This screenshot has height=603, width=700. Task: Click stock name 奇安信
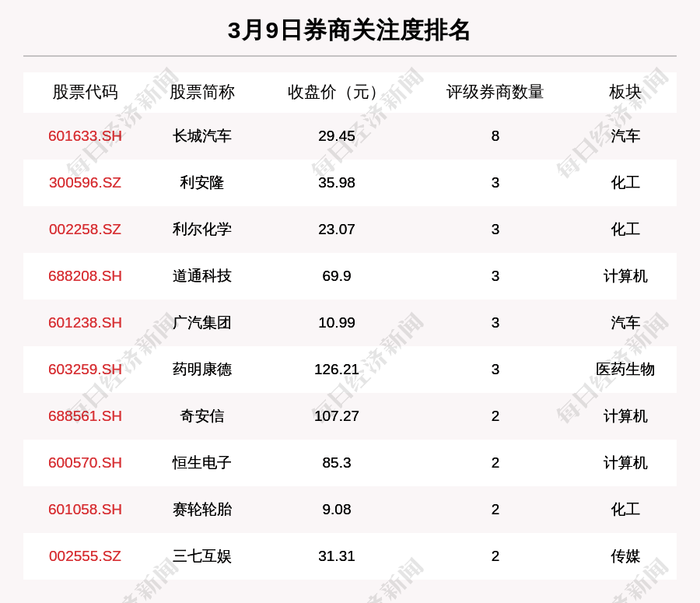pos(202,415)
